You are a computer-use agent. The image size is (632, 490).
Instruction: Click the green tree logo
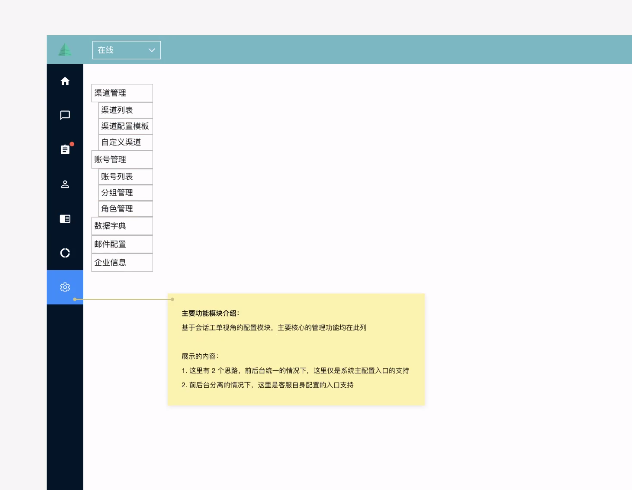(x=65, y=49)
